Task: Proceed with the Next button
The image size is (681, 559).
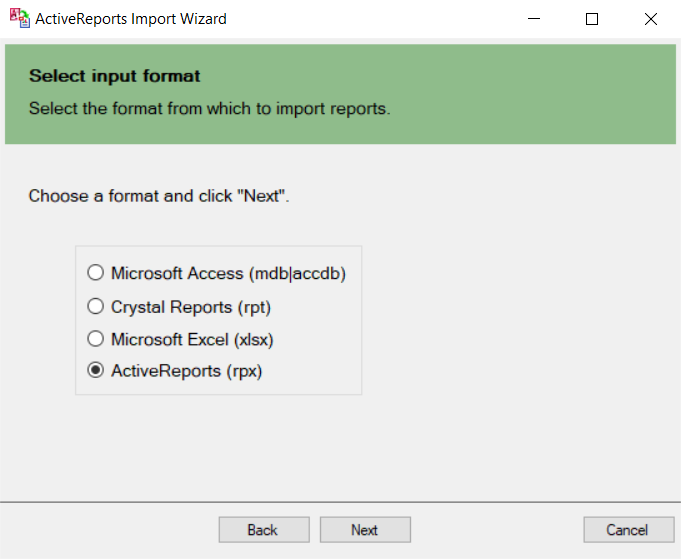Action: pyautogui.click(x=365, y=529)
